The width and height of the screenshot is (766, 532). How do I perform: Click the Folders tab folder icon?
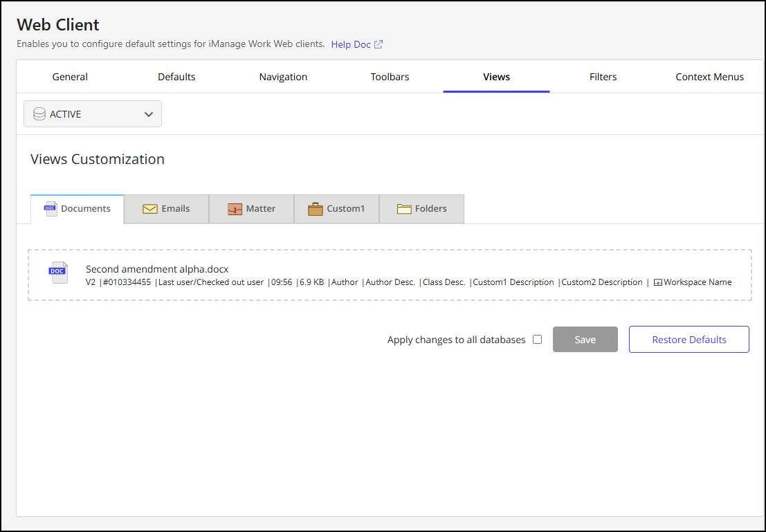[x=404, y=209]
